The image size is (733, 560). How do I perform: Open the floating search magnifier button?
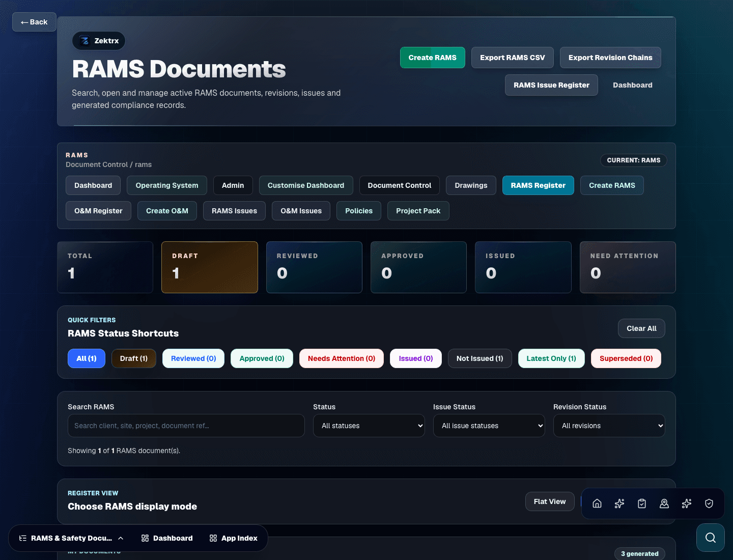pos(711,538)
